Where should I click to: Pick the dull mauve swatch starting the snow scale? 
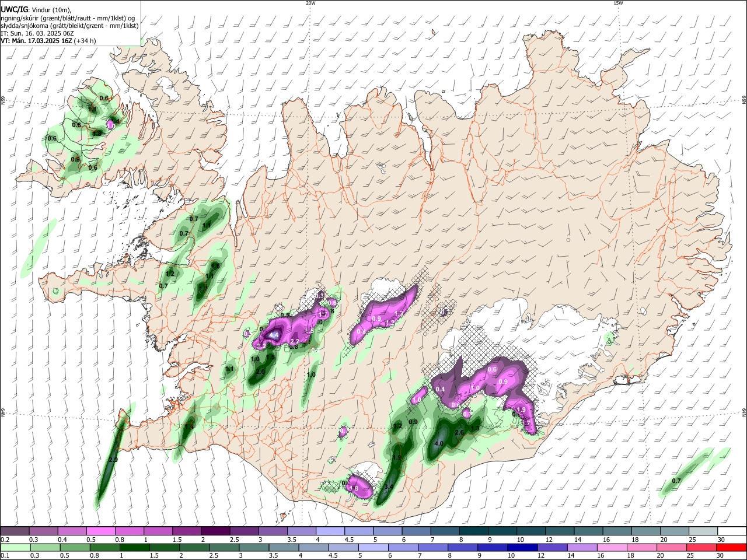15,531
